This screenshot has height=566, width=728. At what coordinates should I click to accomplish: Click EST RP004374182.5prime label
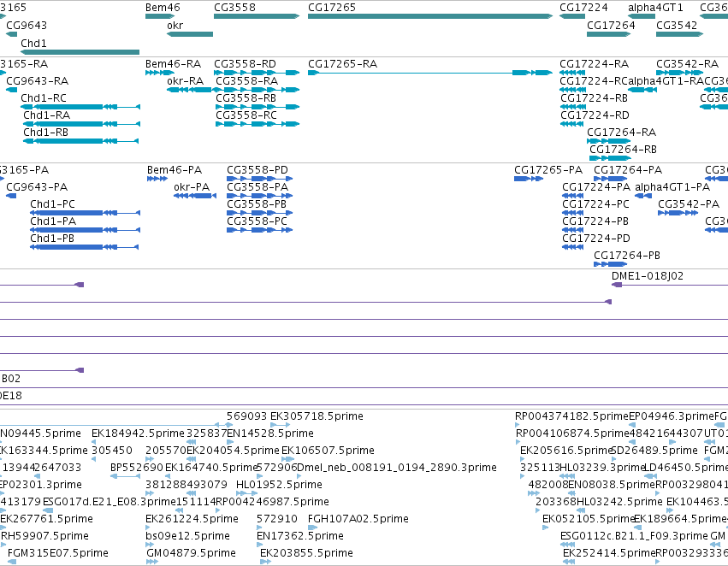[571, 416]
